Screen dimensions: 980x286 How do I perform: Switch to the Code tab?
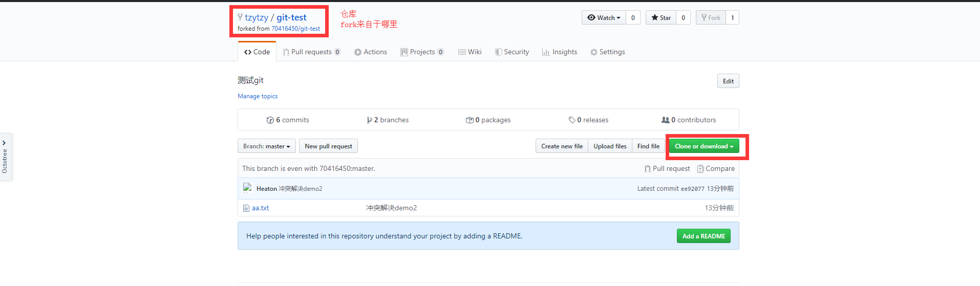[257, 52]
